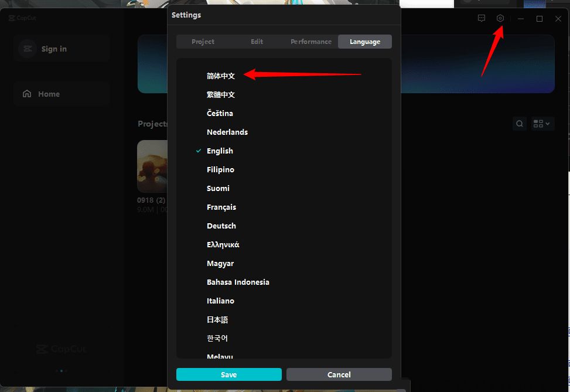The width and height of the screenshot is (570, 392).
Task: Click the project search magnifier icon
Action: point(519,124)
